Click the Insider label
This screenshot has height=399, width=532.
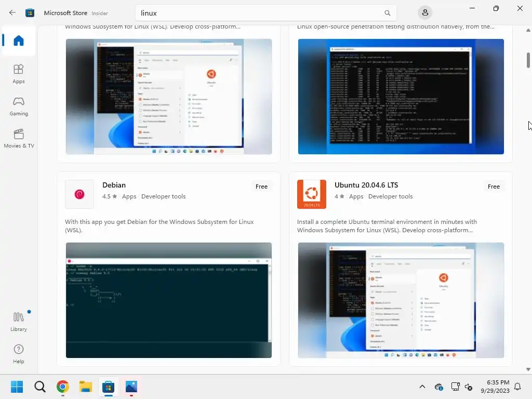pos(99,13)
